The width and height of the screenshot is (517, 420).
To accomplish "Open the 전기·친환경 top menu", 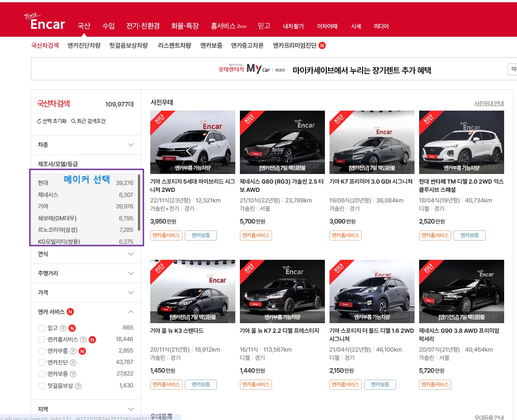I will (143, 26).
